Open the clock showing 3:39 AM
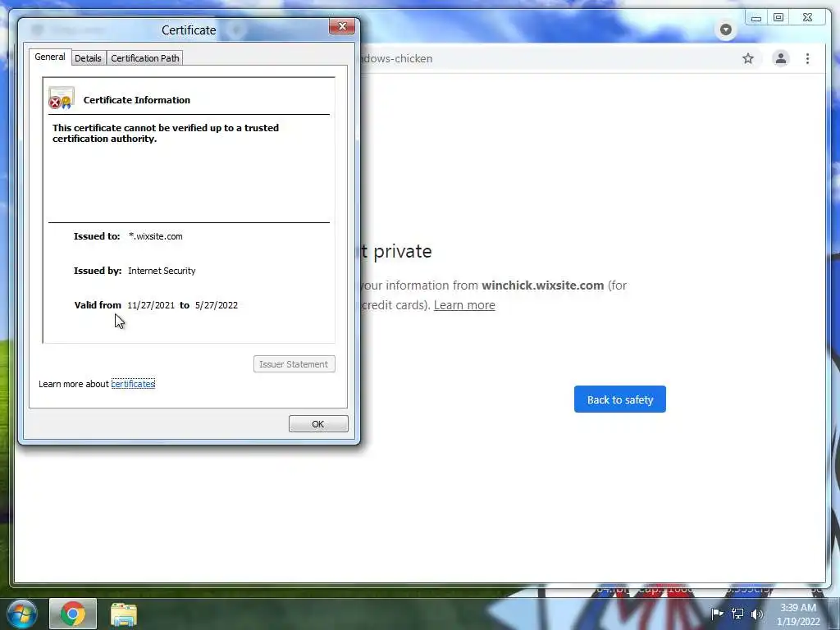 tap(798, 614)
